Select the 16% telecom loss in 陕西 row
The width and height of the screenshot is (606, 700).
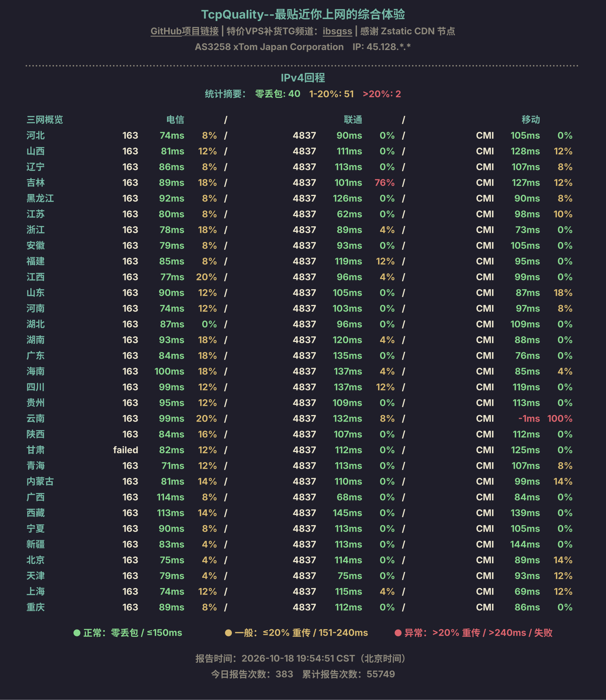tap(207, 434)
